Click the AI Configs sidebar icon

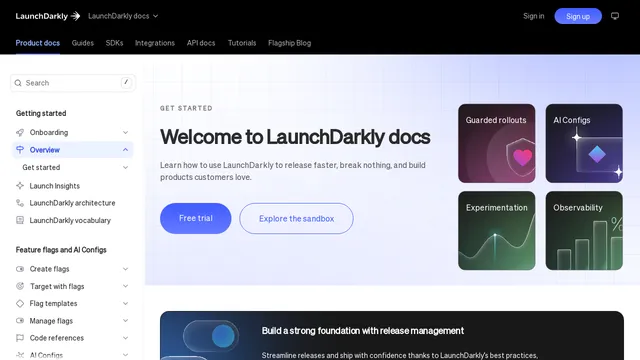coord(20,355)
